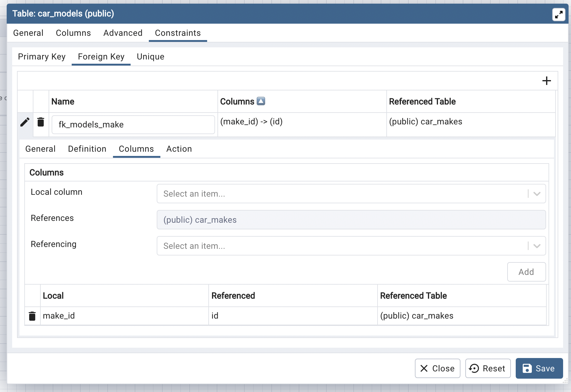Click the plus icon to add foreign key
This screenshot has height=392, width=571.
(546, 81)
